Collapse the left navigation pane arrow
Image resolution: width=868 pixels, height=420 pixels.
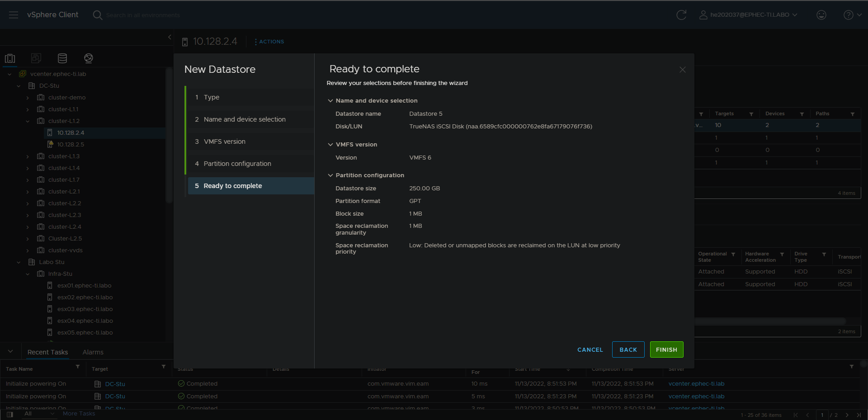(170, 37)
